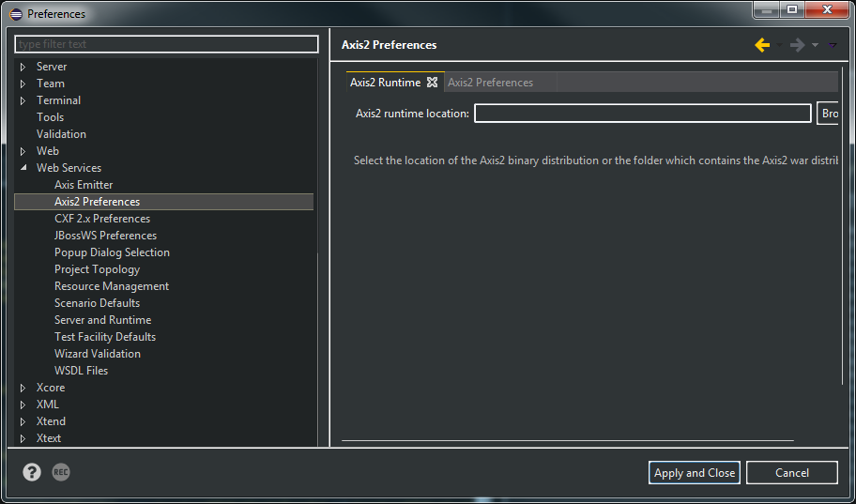Select Web Services label in tree
The height and width of the screenshot is (504, 856).
coord(69,168)
